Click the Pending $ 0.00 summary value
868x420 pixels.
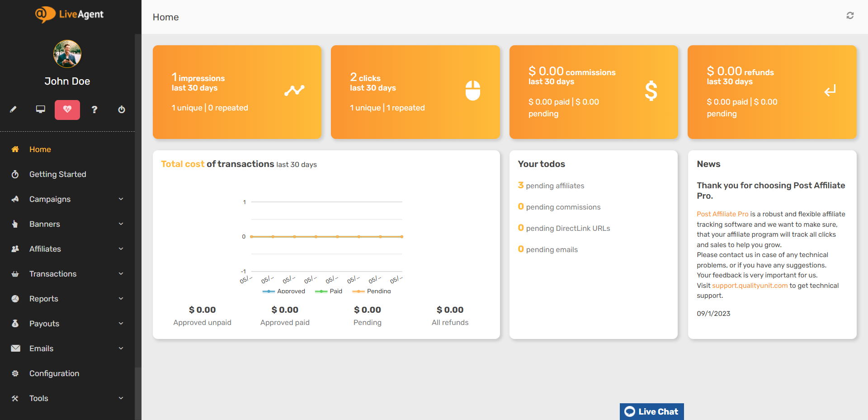(368, 310)
